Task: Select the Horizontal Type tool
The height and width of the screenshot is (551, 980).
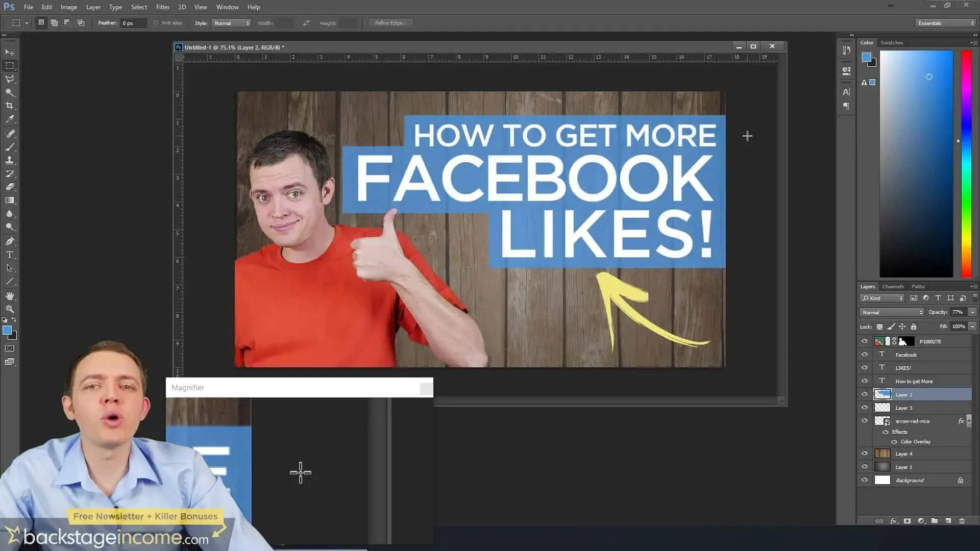Action: tap(9, 255)
